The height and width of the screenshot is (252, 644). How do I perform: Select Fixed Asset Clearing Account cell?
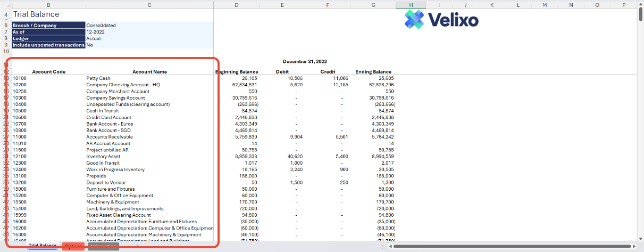pyautogui.click(x=149, y=215)
